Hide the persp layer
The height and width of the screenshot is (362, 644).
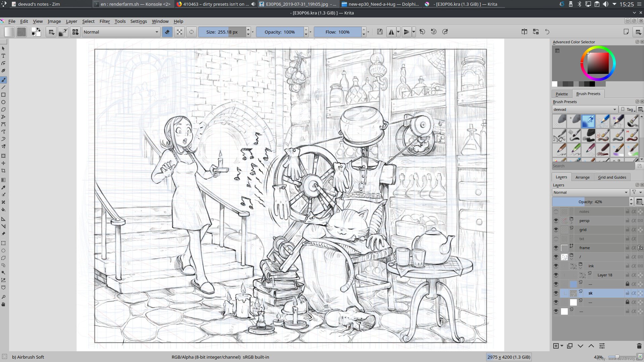[556, 221]
